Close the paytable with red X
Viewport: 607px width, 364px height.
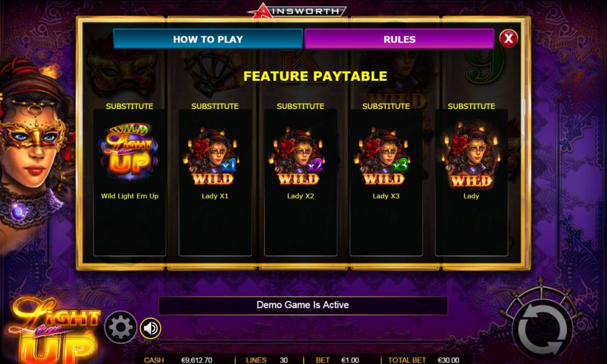[508, 38]
